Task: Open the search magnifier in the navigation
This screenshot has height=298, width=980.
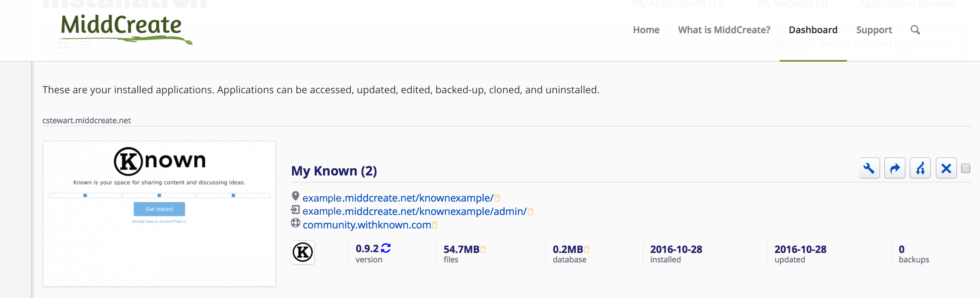Action: tap(915, 30)
